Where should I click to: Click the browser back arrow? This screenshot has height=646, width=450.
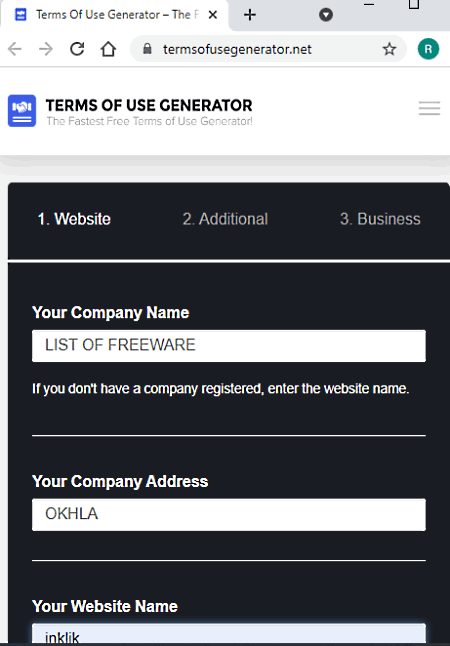pyautogui.click(x=14, y=49)
